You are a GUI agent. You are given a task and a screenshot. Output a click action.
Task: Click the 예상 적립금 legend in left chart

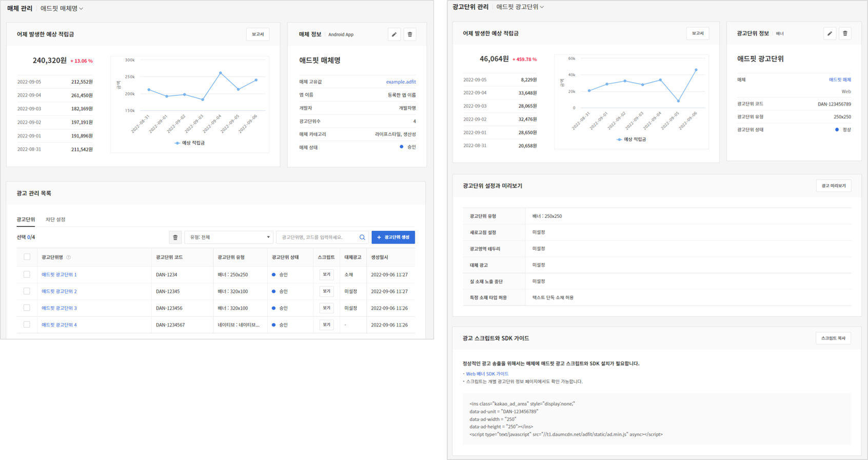pyautogui.click(x=190, y=143)
